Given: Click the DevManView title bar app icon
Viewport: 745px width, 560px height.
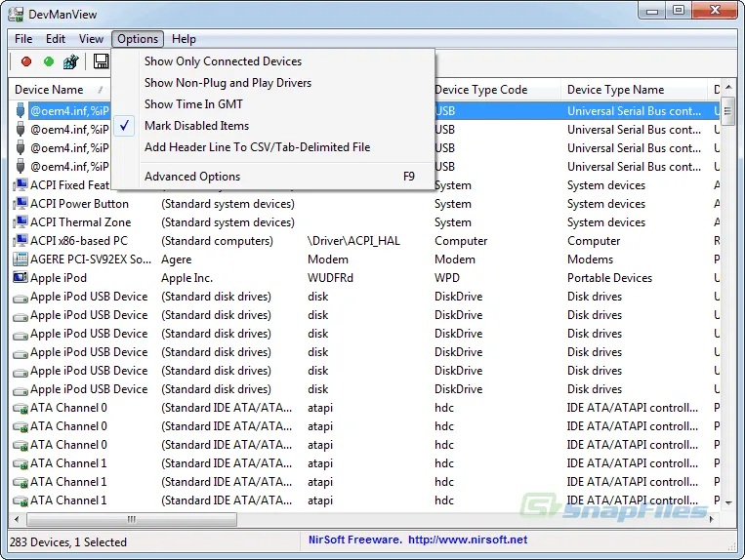Looking at the screenshot, I should coord(16,15).
